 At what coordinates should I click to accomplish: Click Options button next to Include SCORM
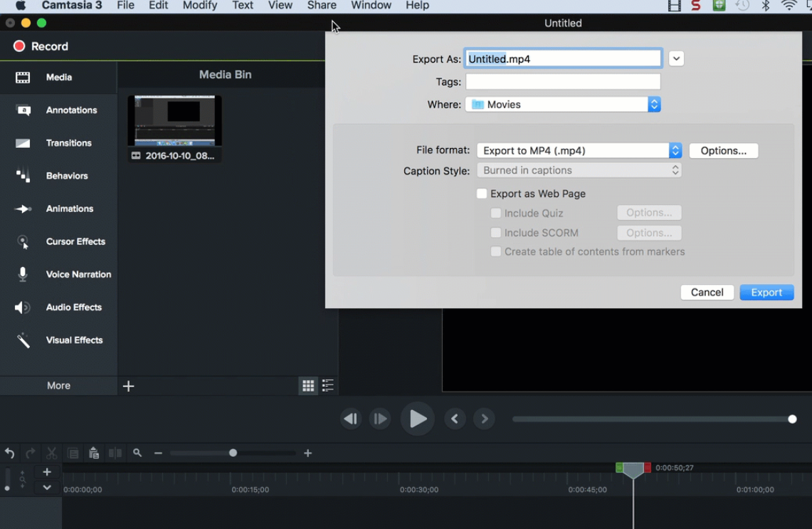coord(649,233)
